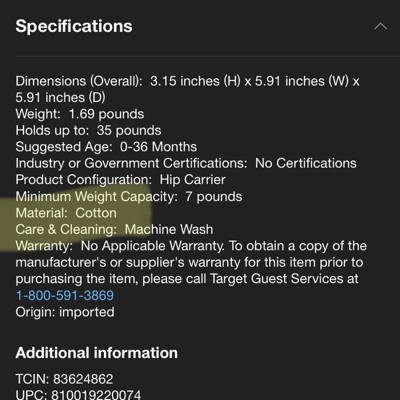Select Suggested Age: 0-36 Months text
Screen dimensions: 400x400
coord(106,147)
